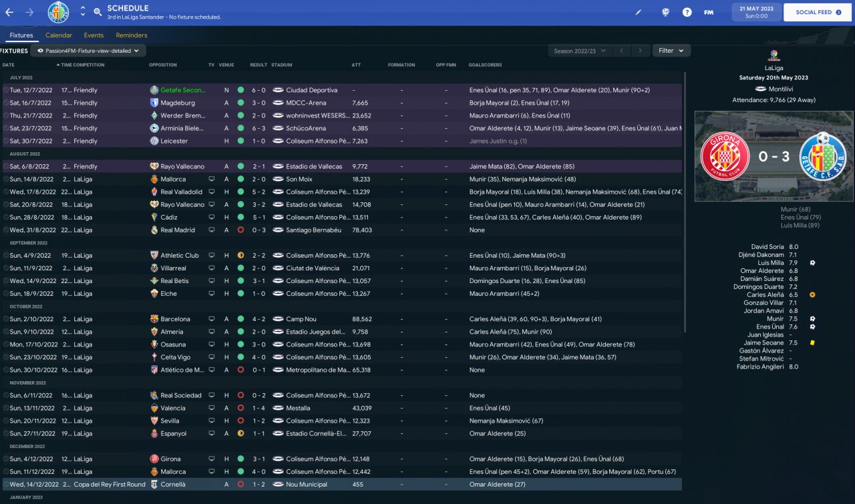Open the Reminders tab
The height and width of the screenshot is (504, 855).
coord(132,35)
